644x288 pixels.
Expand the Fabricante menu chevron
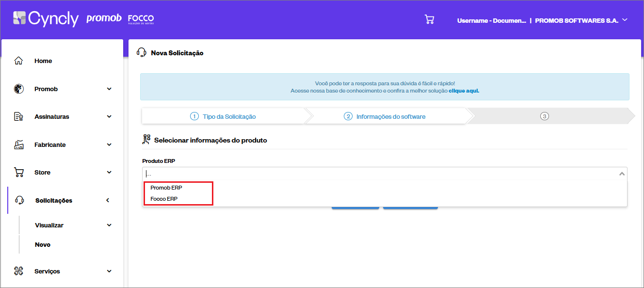point(109,144)
